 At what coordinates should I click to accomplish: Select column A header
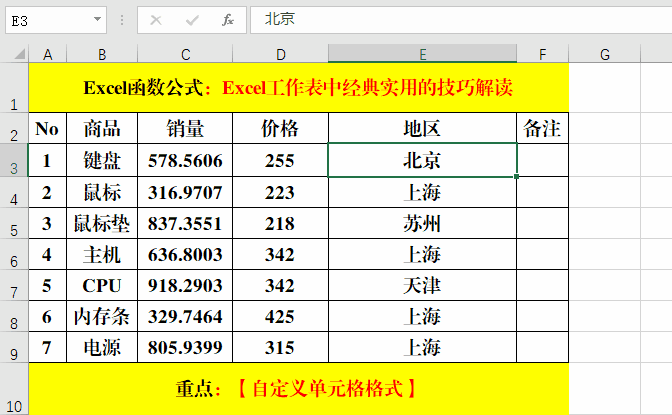click(x=48, y=54)
